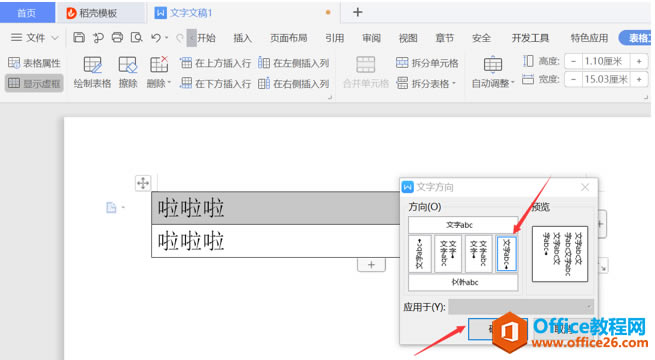Click the height field showing 1.10厘米
The image size is (655, 360).
pyautogui.click(x=606, y=61)
